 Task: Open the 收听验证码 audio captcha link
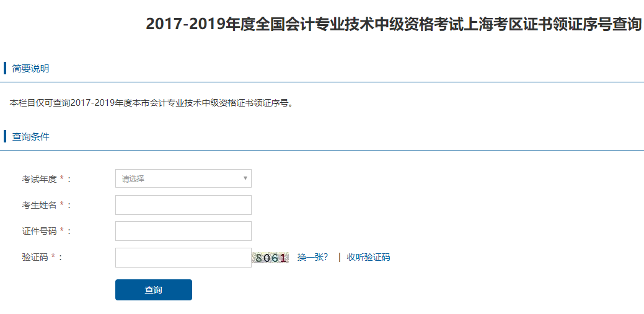click(x=368, y=258)
